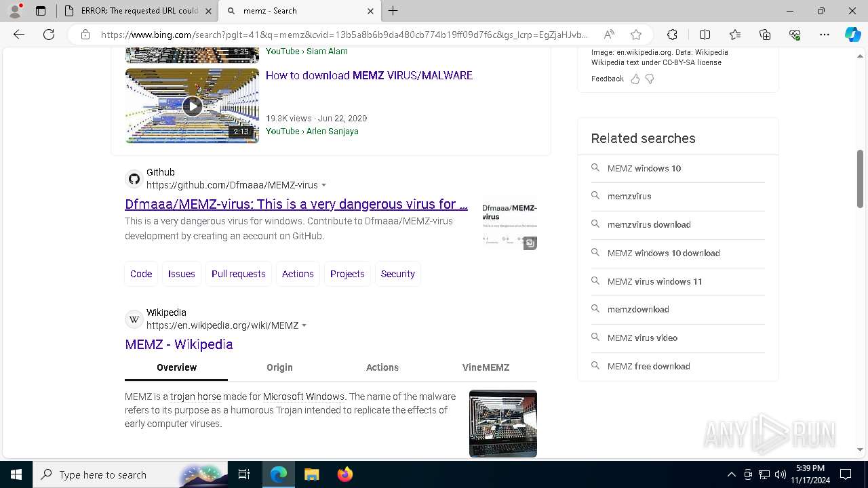The image size is (868, 488).
Task: Open the MEMZ Wikipedia thumbnail image
Action: click(503, 424)
